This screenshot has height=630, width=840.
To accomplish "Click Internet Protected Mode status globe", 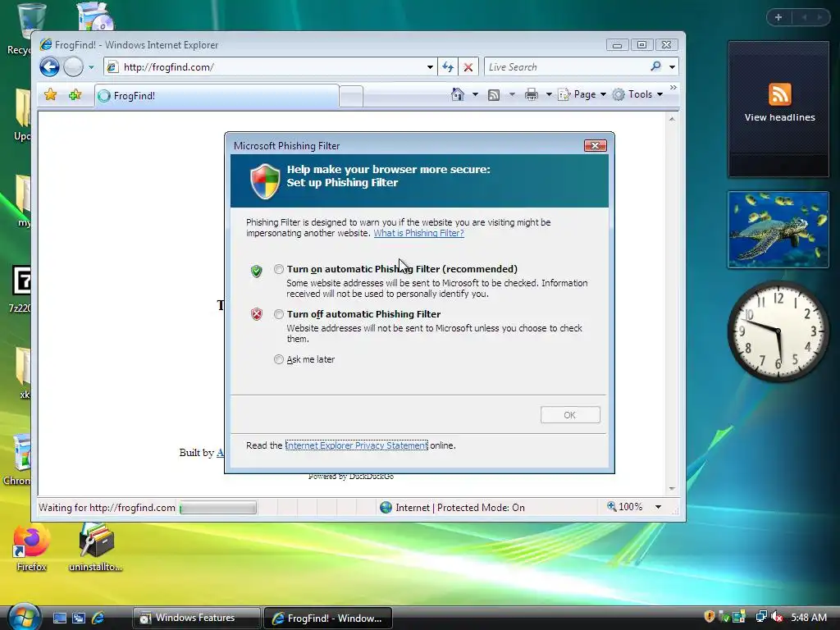I will 386,507.
